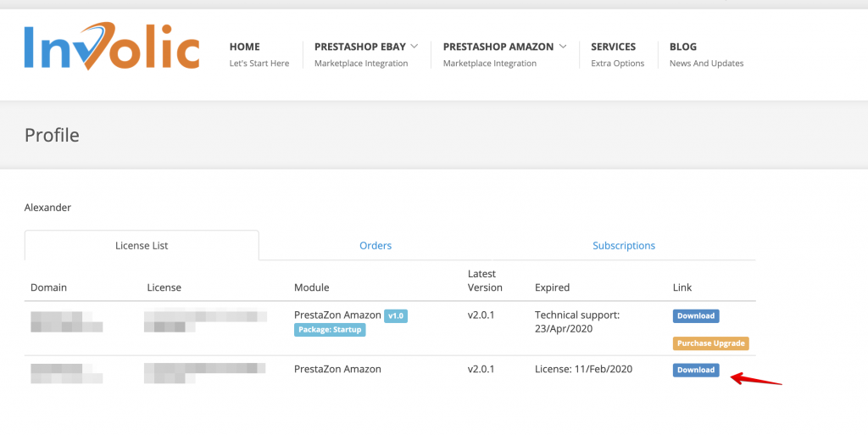Switch to the Subscriptions tab

624,245
